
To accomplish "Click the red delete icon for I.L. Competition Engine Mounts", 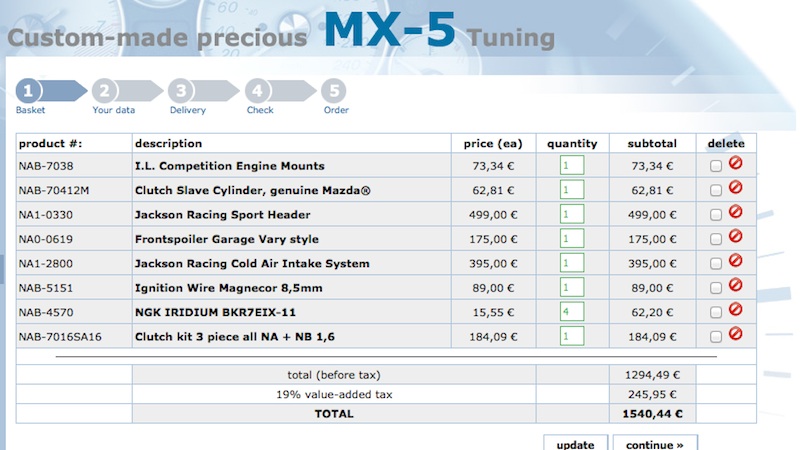I will click(x=735, y=163).
